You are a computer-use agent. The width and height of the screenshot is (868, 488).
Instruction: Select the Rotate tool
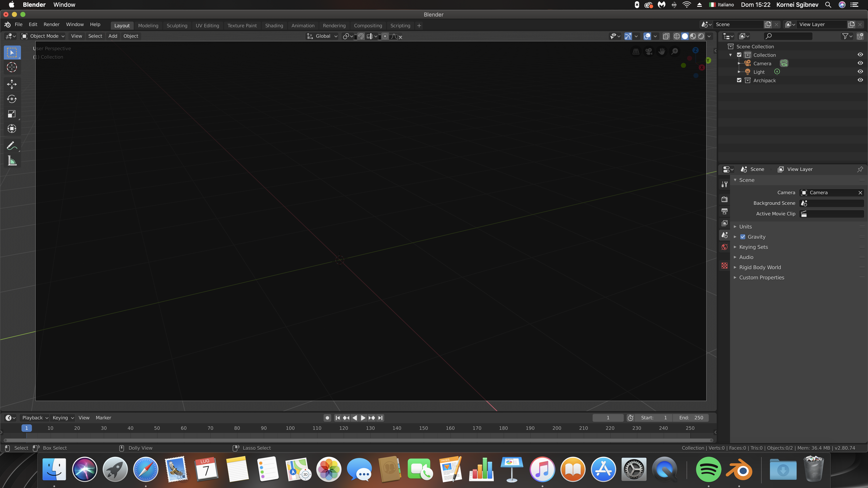coord(12,99)
